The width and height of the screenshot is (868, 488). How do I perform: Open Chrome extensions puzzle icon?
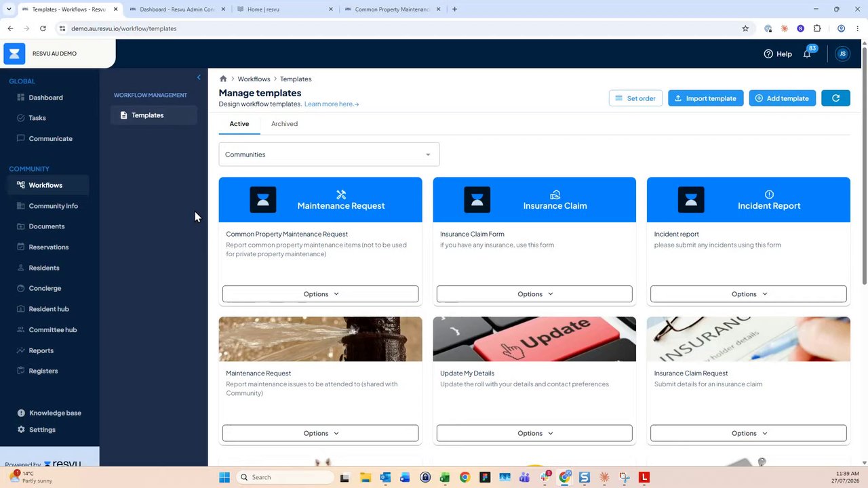coord(817,28)
